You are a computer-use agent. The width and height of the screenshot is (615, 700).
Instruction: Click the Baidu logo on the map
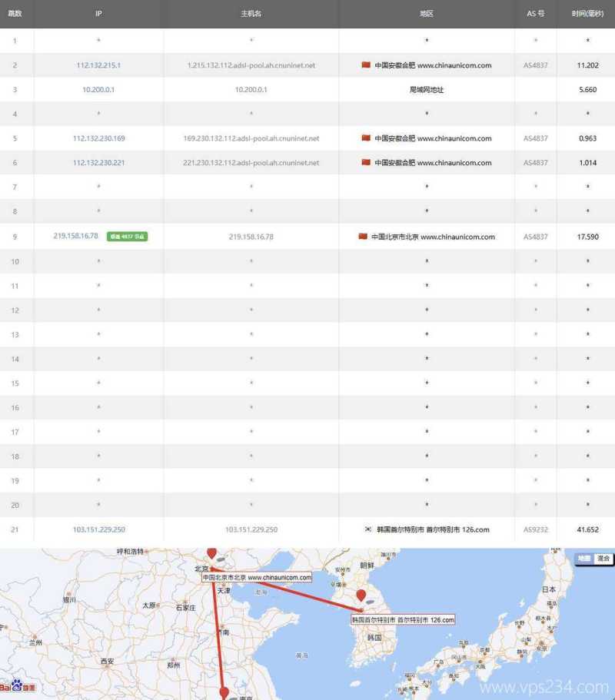click(x=12, y=685)
